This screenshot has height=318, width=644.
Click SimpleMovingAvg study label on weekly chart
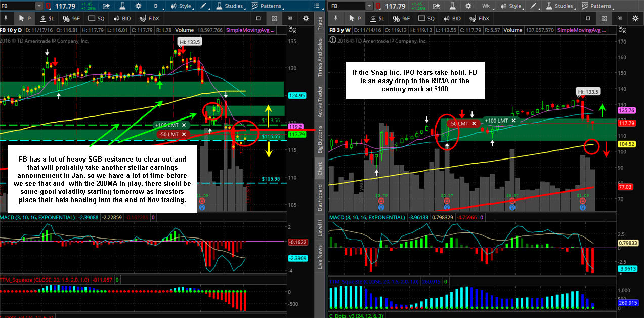[x=582, y=30]
